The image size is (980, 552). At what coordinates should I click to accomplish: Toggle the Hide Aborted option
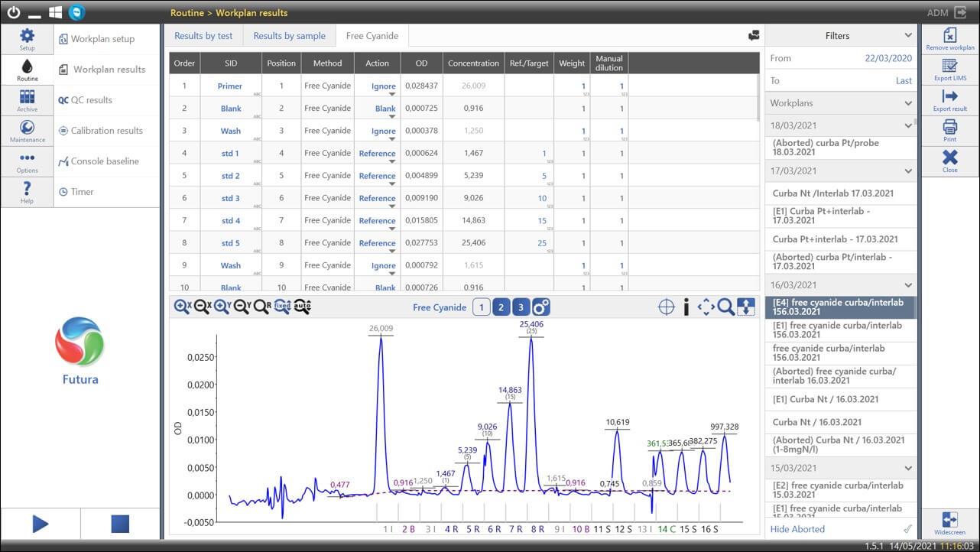click(841, 529)
